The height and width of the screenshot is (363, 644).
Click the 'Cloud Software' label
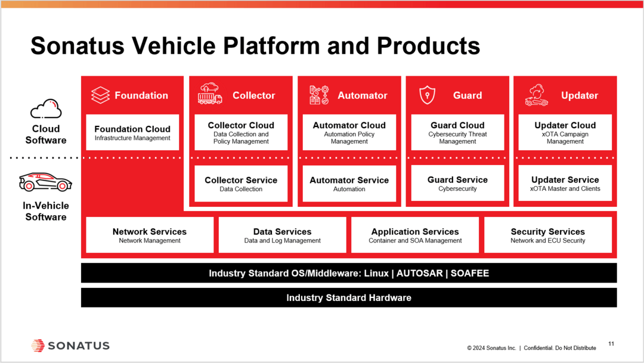pos(46,134)
